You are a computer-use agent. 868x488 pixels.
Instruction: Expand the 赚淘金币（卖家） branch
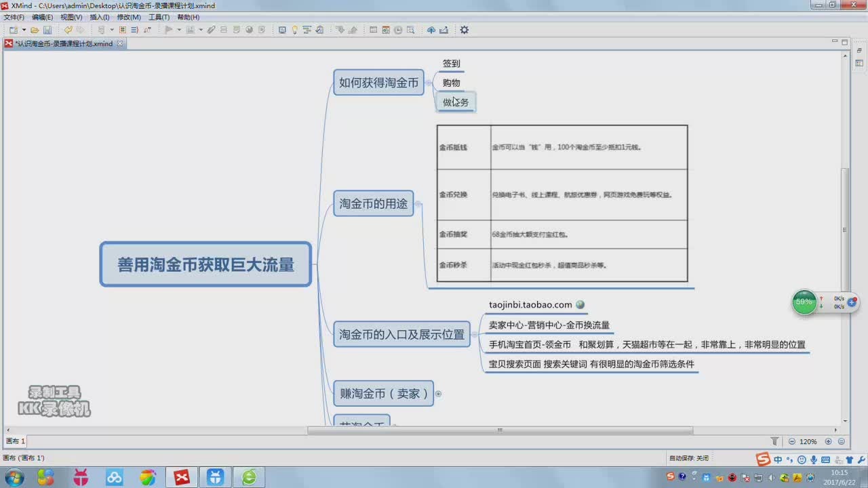(438, 393)
